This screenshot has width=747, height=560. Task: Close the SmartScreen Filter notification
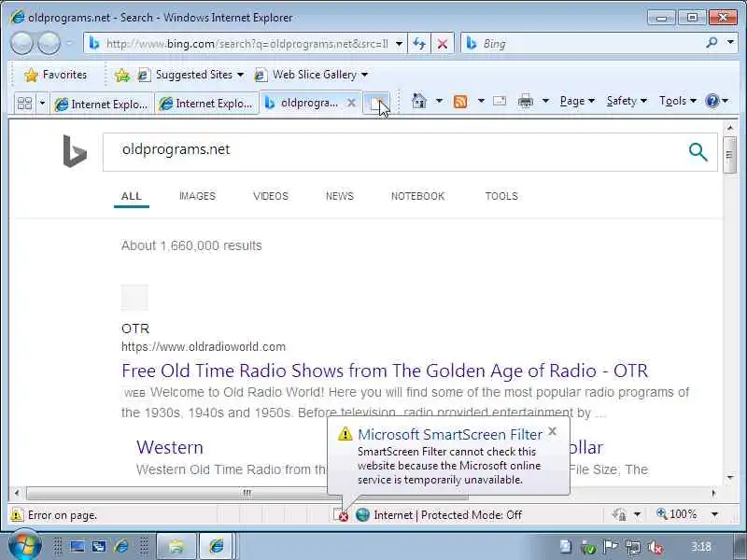552,431
